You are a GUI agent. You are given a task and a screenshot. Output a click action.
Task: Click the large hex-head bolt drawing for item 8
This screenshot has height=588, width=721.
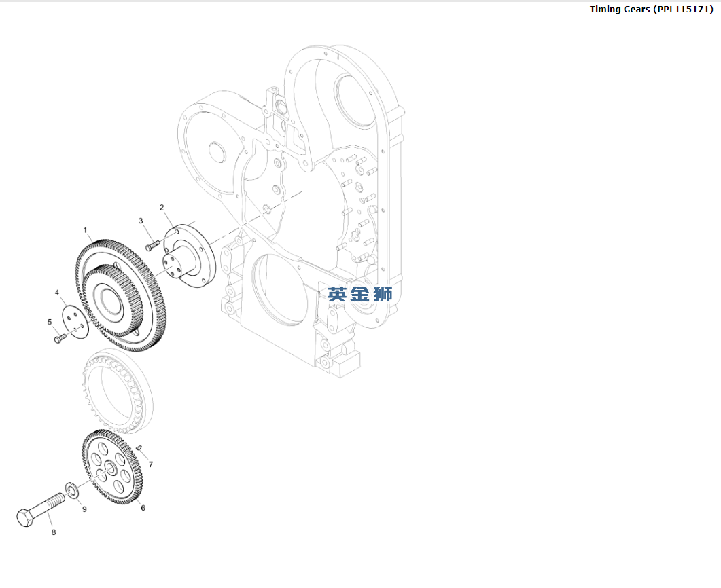41,510
